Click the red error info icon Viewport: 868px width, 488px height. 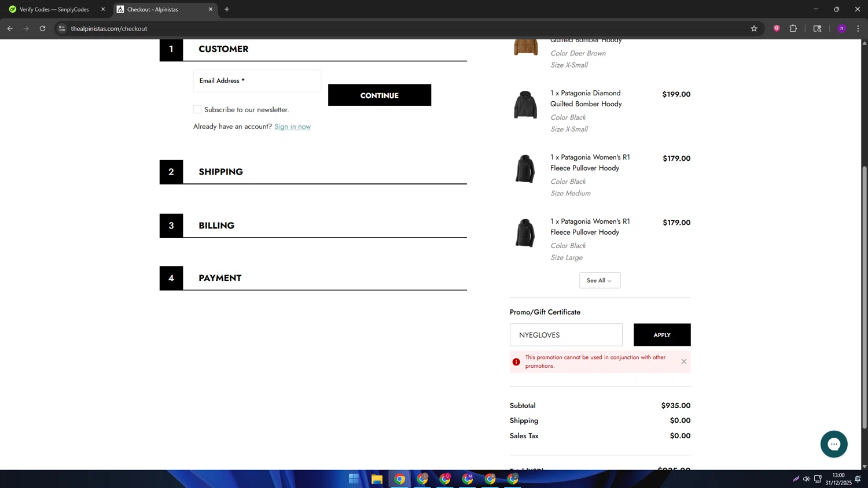point(516,362)
